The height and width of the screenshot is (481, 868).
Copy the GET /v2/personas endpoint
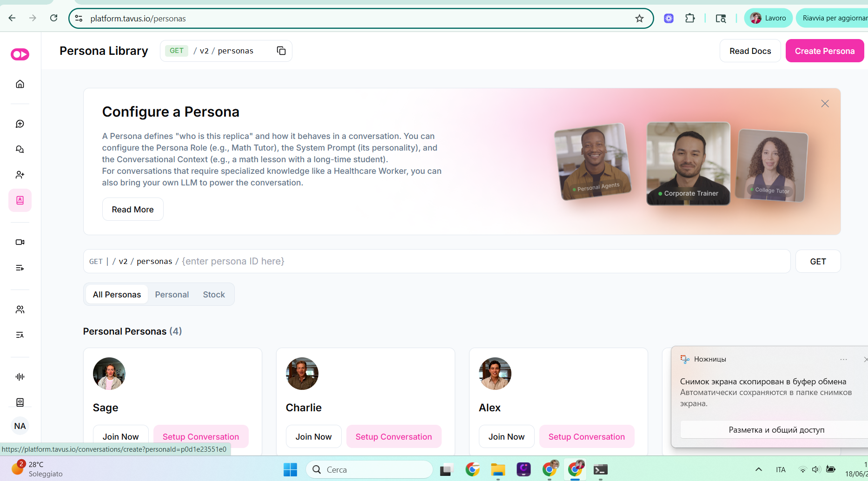coord(281,51)
